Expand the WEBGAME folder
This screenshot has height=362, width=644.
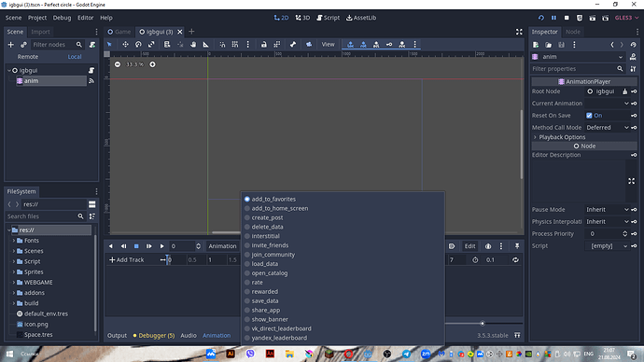[14, 283]
